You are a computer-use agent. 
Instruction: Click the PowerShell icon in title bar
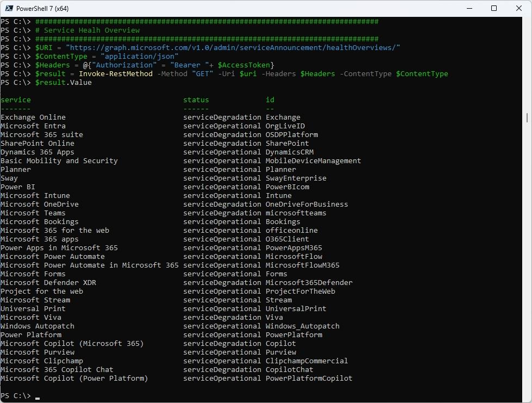pyautogui.click(x=9, y=8)
